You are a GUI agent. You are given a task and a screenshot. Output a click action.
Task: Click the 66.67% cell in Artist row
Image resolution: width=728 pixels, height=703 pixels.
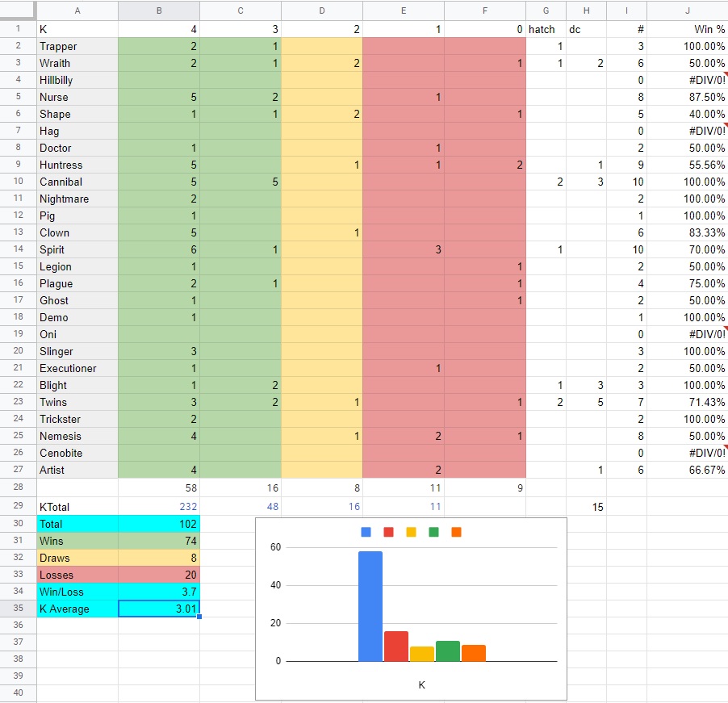(x=688, y=470)
